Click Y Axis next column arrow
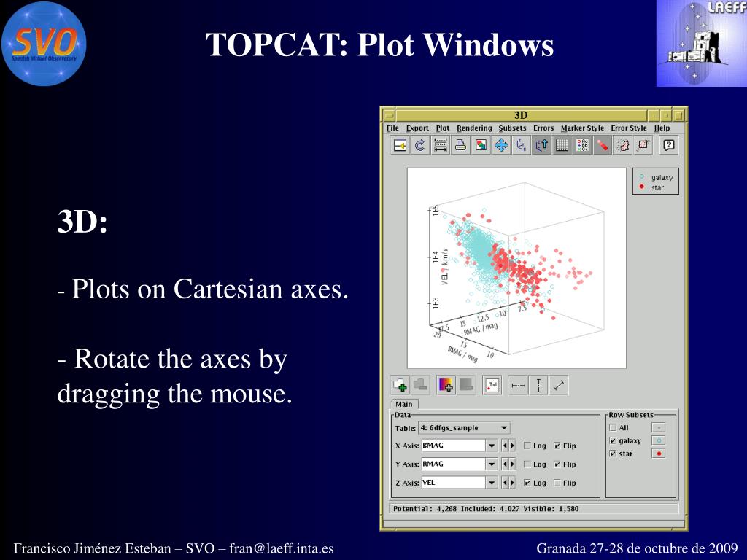The image size is (747, 560). [x=512, y=464]
